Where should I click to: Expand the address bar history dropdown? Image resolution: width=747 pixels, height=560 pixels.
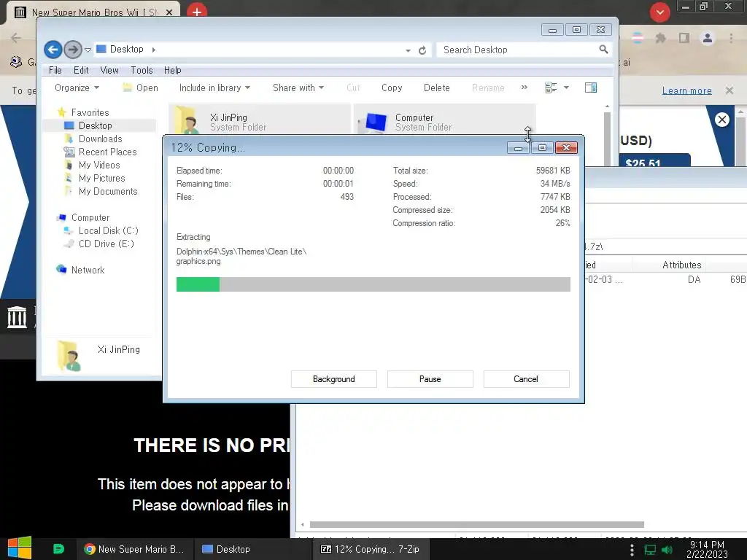pos(408,50)
